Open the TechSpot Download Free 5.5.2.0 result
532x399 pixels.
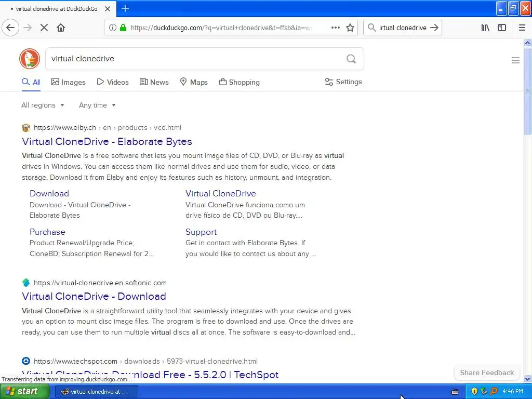coord(150,375)
